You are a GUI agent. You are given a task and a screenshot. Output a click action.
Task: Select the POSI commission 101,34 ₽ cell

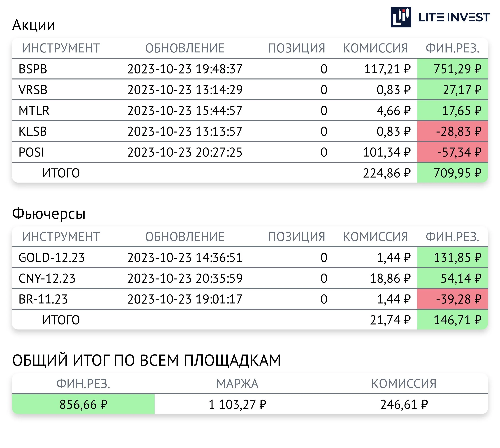pyautogui.click(x=387, y=152)
